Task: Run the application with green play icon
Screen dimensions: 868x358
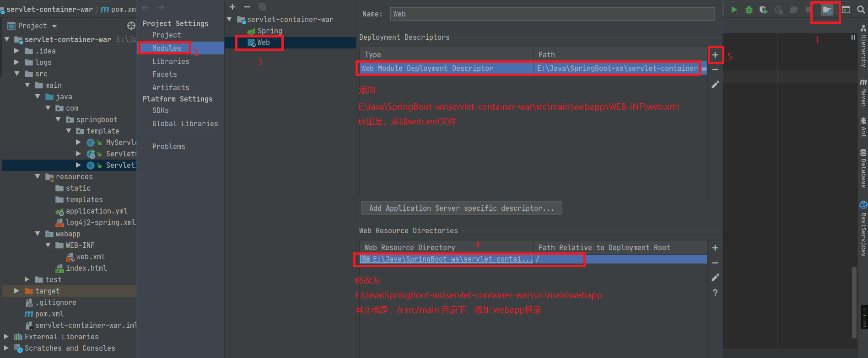Action: (x=734, y=10)
